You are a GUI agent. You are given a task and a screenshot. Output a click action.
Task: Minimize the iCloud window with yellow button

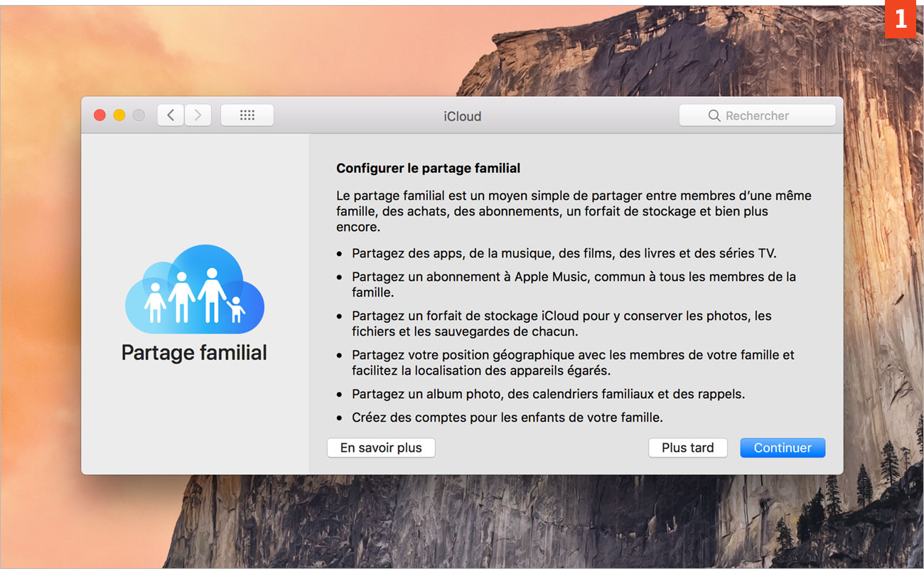point(119,115)
